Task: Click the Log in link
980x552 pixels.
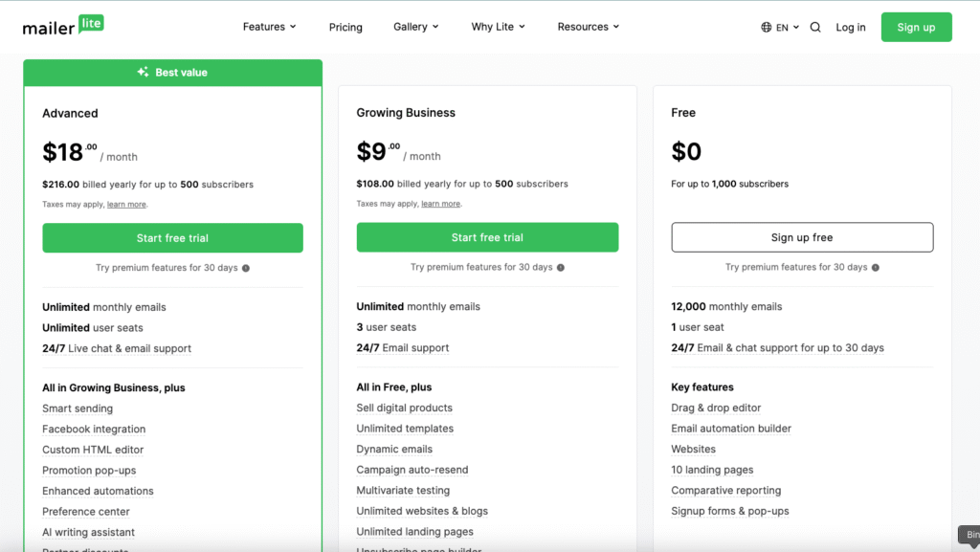Action: tap(851, 28)
